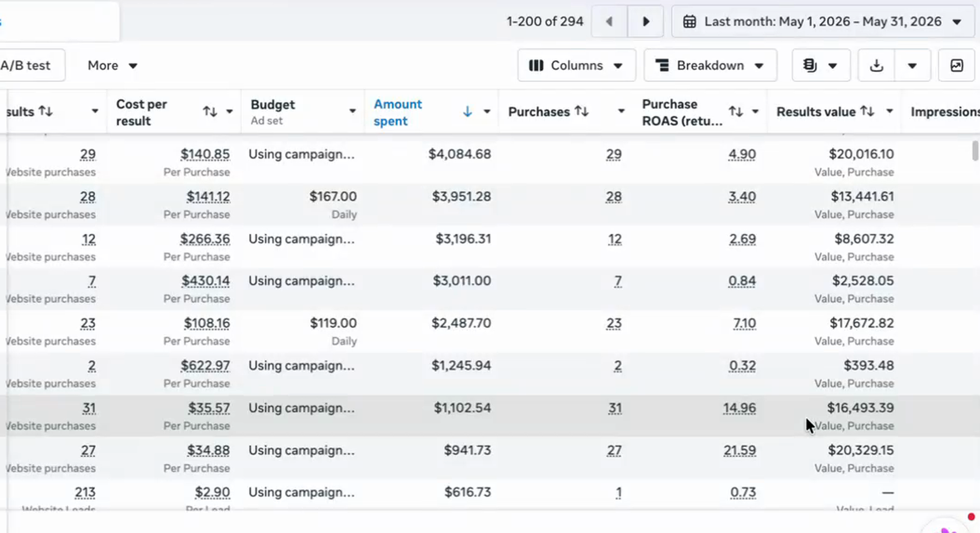
Task: Open the charts view icon
Action: point(956,65)
